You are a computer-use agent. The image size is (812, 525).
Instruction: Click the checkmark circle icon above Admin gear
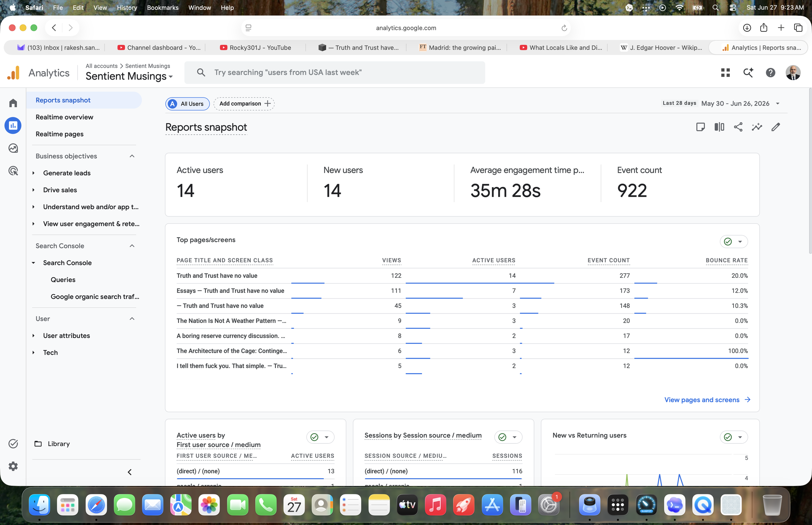tap(13, 443)
